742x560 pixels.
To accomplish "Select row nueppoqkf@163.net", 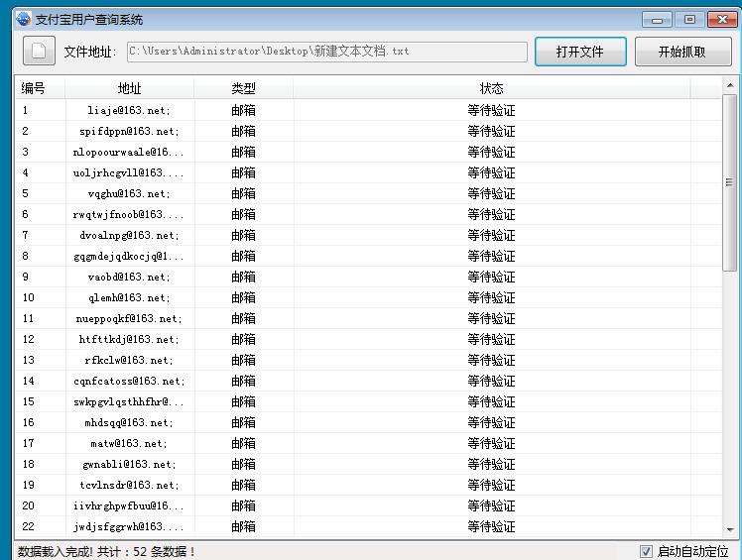I will tap(369, 318).
